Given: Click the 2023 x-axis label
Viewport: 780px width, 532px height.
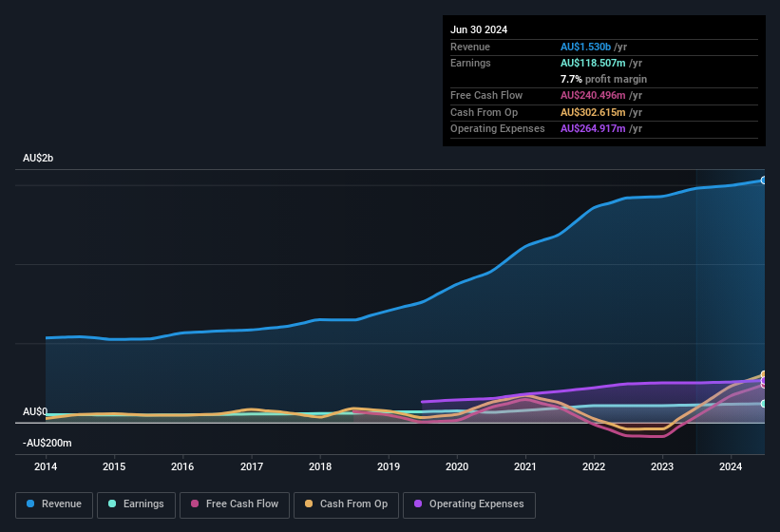Looking at the screenshot, I should coord(662,466).
